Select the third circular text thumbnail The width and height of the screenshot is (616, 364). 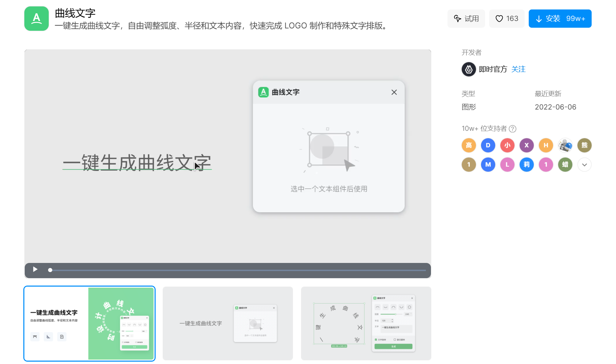[x=366, y=323]
